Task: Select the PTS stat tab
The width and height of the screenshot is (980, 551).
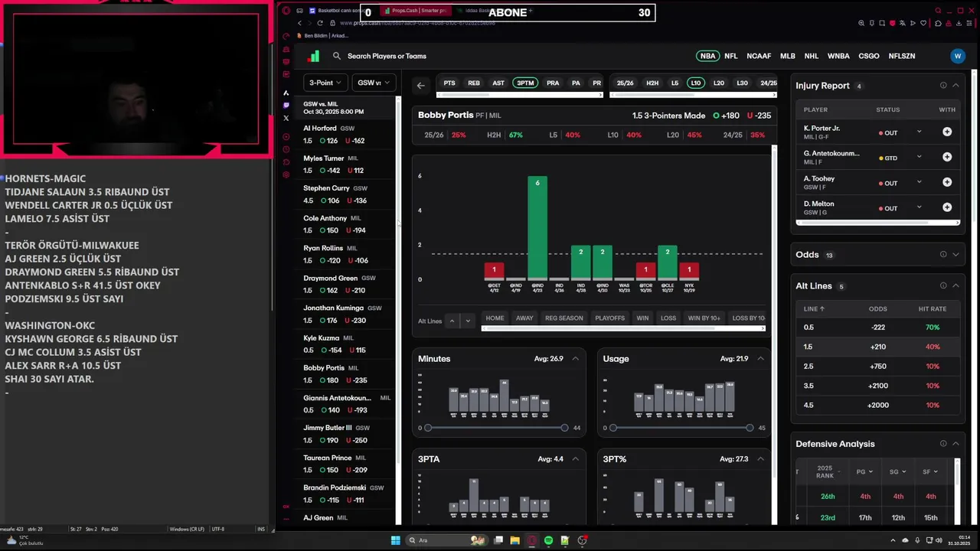Action: (449, 83)
